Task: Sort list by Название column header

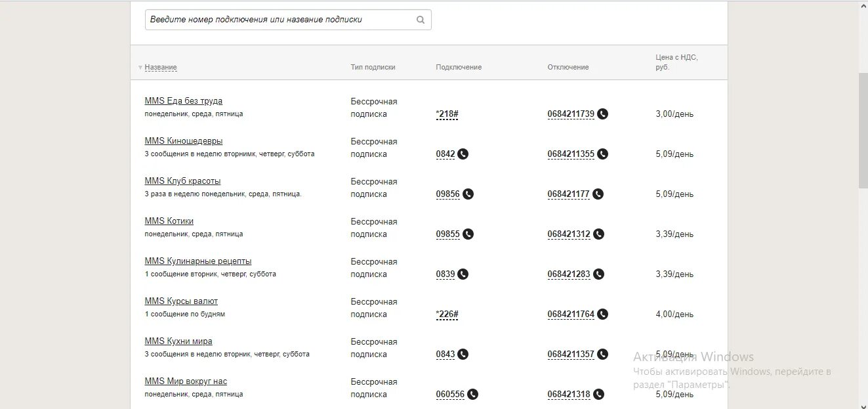Action: 161,68
